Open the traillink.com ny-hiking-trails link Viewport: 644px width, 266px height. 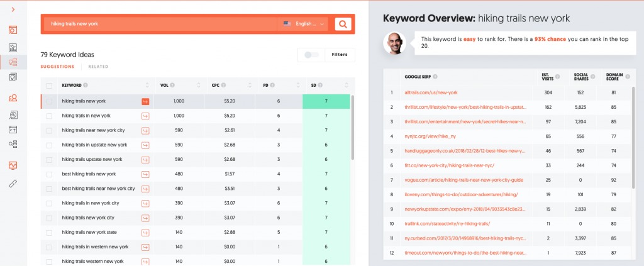tap(447, 224)
